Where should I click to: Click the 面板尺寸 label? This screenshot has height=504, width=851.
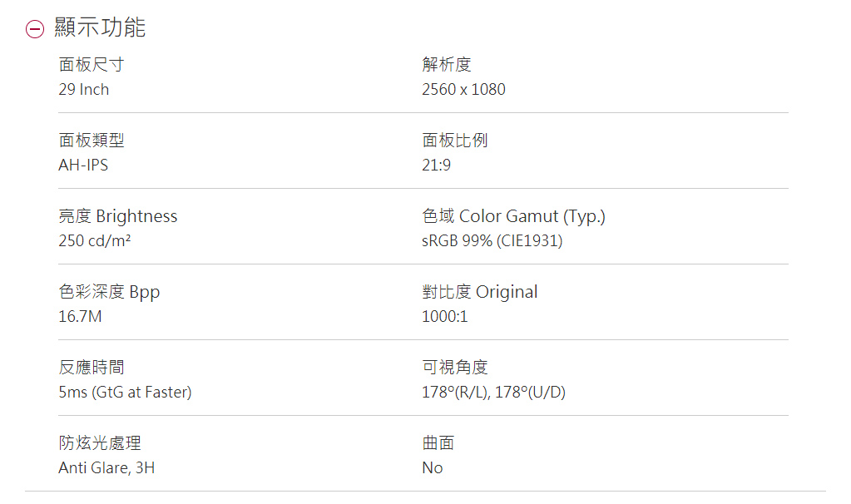pos(92,64)
